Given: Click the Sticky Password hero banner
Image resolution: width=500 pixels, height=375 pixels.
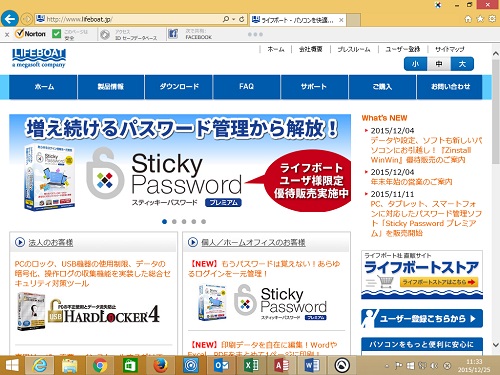Looking at the screenshot, I should (180, 164).
